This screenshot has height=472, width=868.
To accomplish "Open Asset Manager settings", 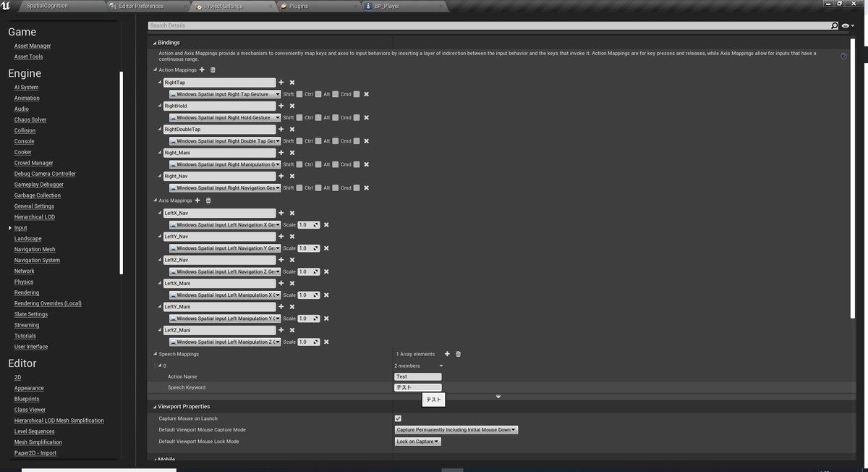I will (x=33, y=46).
